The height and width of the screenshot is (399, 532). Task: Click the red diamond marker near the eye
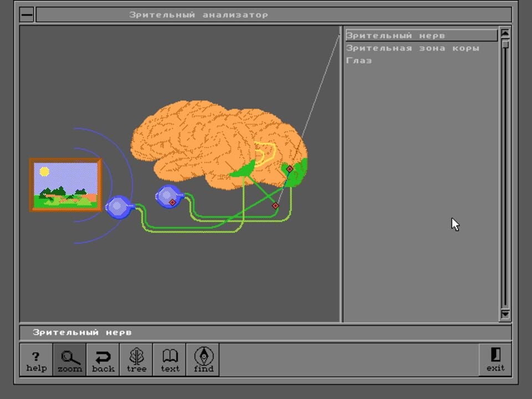pos(171,202)
